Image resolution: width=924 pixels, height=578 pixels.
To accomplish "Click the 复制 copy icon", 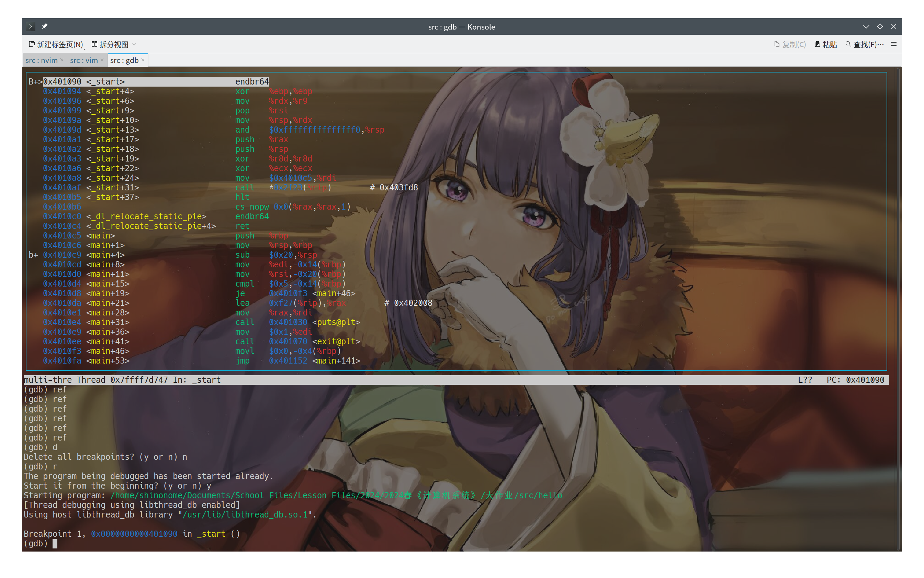I will coord(777,44).
